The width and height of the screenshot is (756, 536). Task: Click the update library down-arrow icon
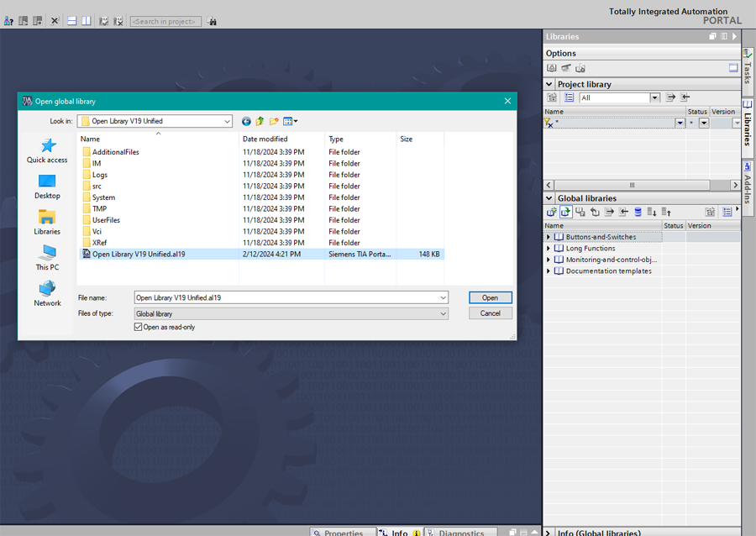[x=652, y=212]
